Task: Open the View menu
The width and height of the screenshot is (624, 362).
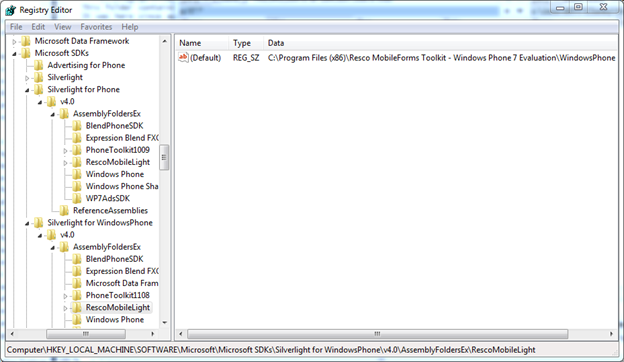Action: (62, 27)
